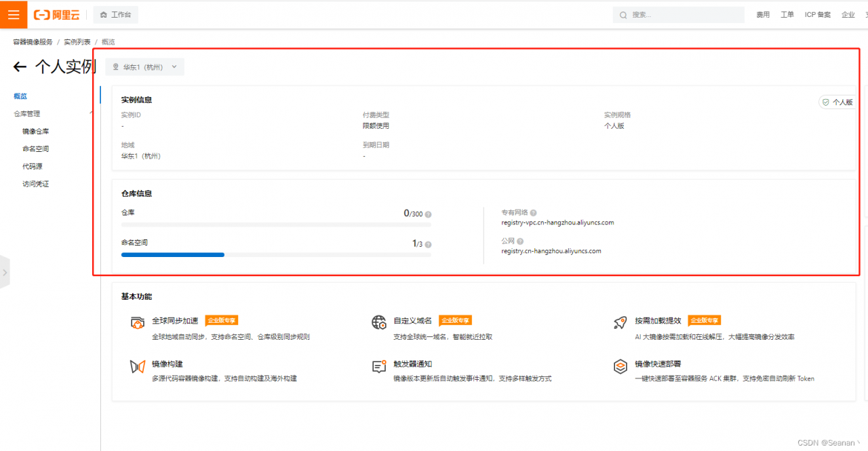Screen dimensions: 868x451
Task: Click help icon beside 专有网络
Action: pyautogui.click(x=533, y=212)
